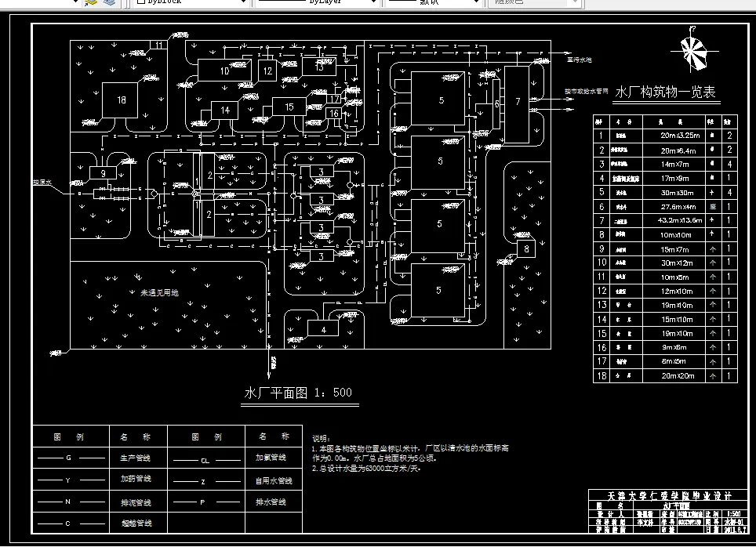Viewport: 756px width, 547px height.
Task: Click the 17m×9m size cell
Action: coord(674,179)
